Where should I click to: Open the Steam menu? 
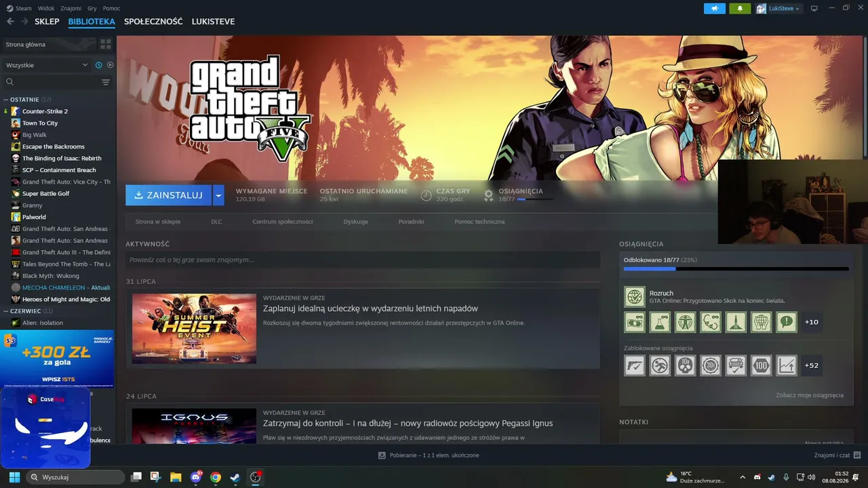[x=24, y=8]
